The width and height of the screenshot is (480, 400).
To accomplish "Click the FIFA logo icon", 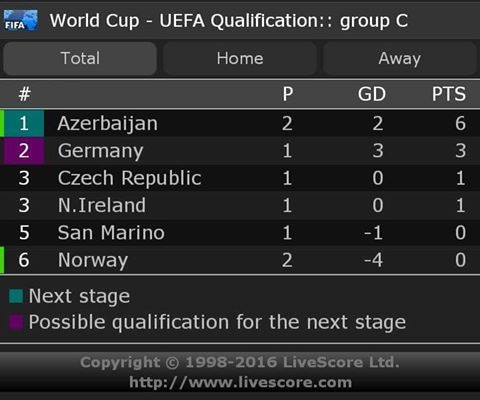I will (21, 21).
